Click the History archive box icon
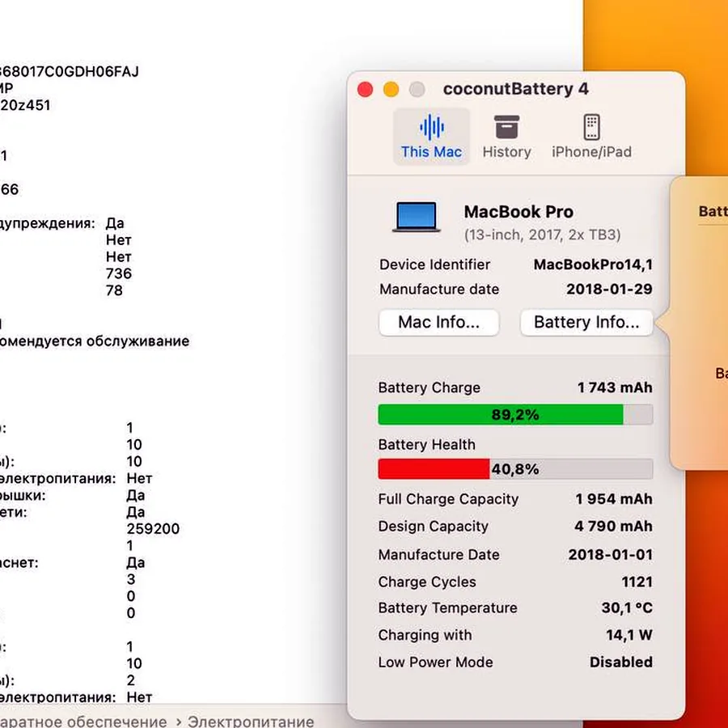This screenshot has height=728, width=728. 506,127
